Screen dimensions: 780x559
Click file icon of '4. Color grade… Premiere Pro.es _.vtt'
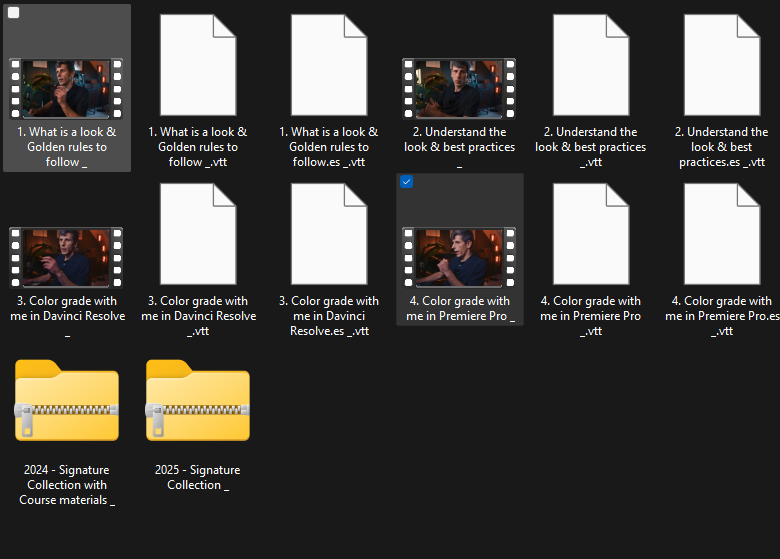click(x=721, y=234)
